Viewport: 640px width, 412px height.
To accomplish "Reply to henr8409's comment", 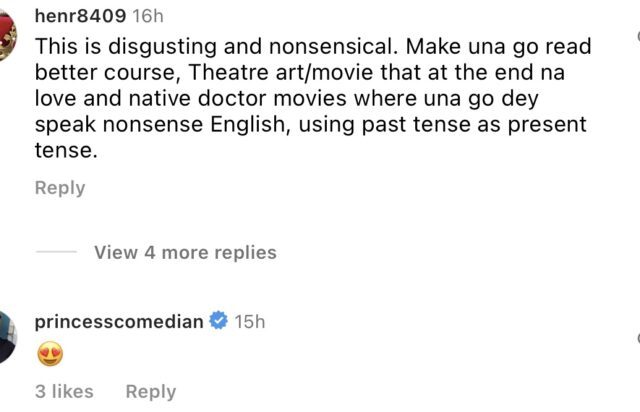I will click(x=60, y=188).
